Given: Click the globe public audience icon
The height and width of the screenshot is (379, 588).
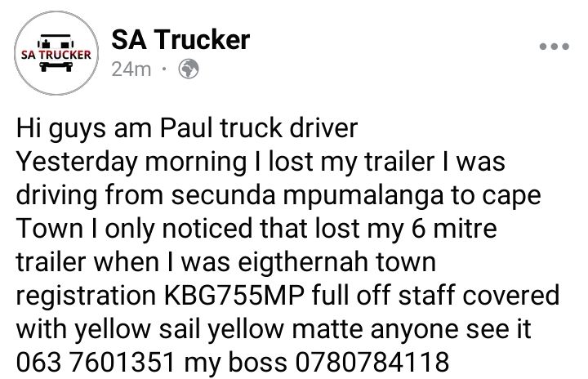Looking at the screenshot, I should point(189,69).
